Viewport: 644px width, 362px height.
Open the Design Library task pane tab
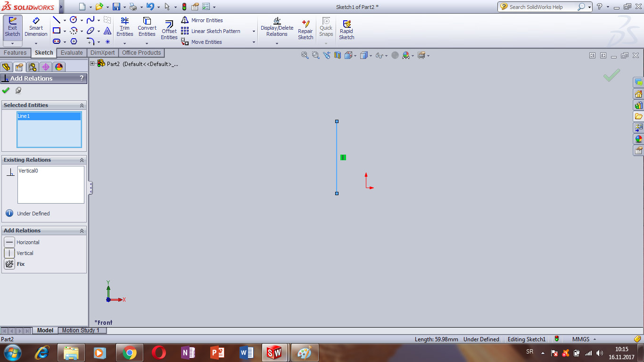638,105
